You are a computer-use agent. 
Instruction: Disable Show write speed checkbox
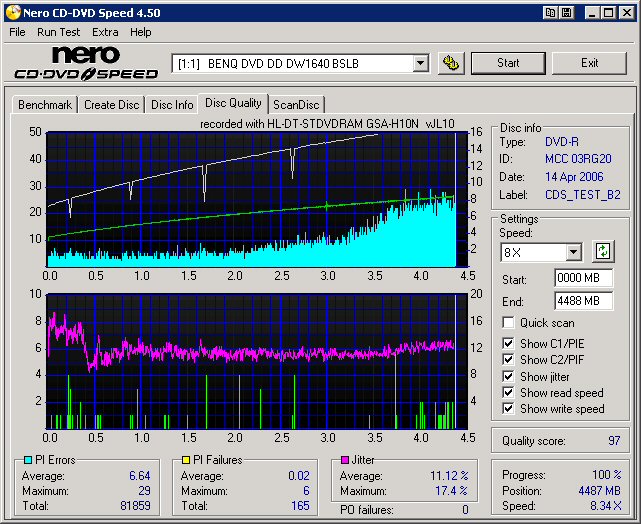pyautogui.click(x=509, y=409)
